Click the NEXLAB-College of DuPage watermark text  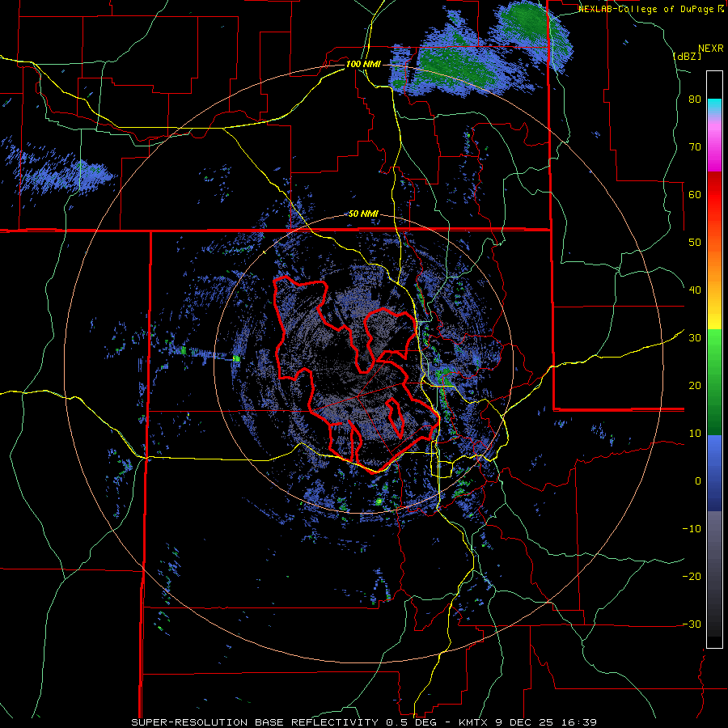click(x=647, y=9)
